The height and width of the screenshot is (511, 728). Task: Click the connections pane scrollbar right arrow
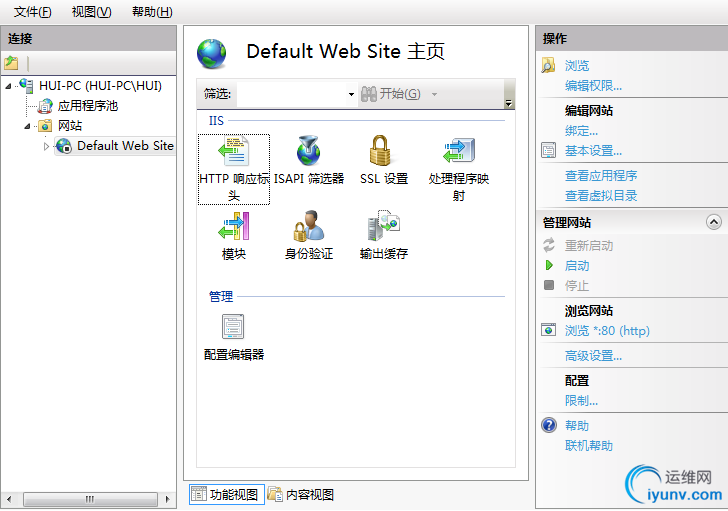tap(167, 499)
